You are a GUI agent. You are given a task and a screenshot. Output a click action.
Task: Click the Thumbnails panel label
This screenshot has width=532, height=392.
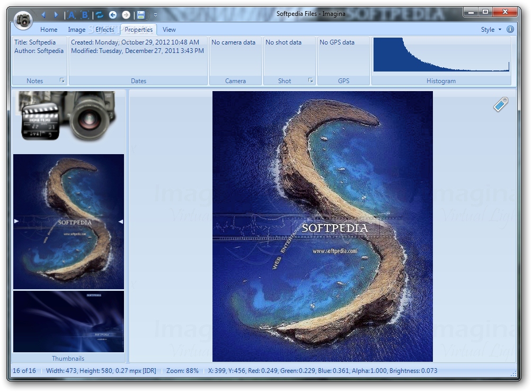[x=68, y=359]
